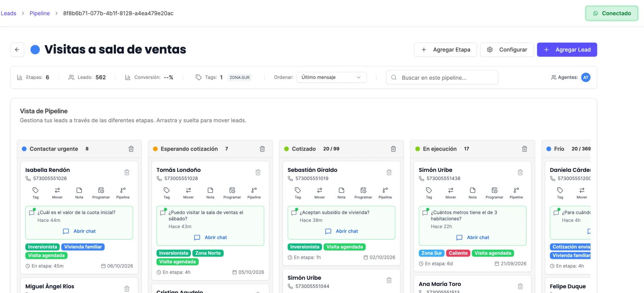The height and width of the screenshot is (293, 644).
Task: Click the Buscar en este pipeline field
Action: [442, 77]
